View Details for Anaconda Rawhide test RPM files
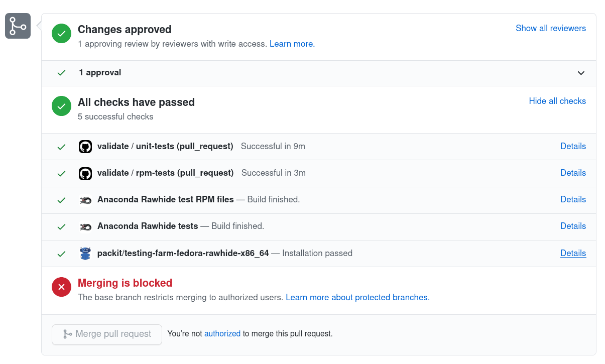 click(573, 199)
